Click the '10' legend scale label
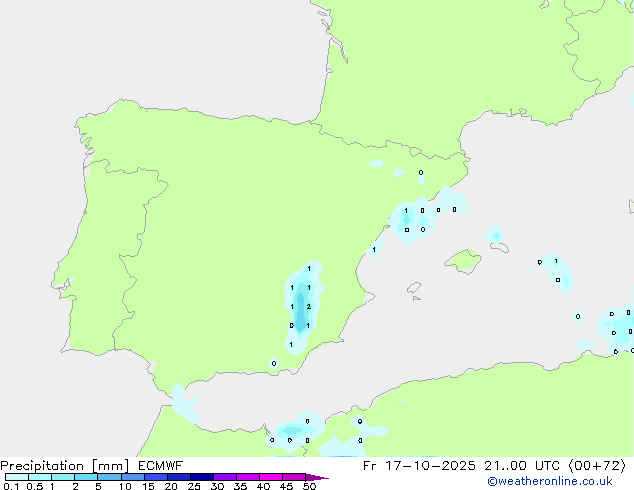 tap(125, 486)
